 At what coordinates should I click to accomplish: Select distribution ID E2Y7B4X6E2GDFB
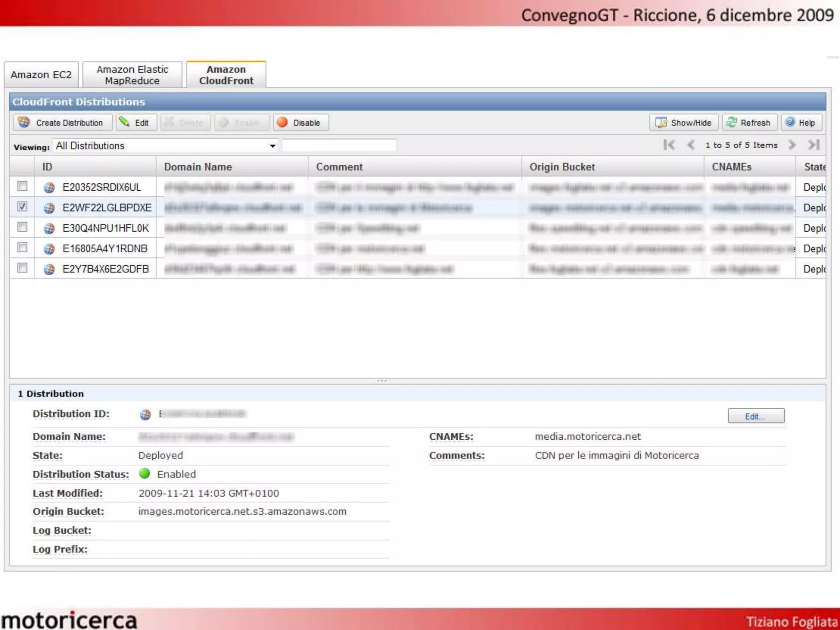[105, 269]
